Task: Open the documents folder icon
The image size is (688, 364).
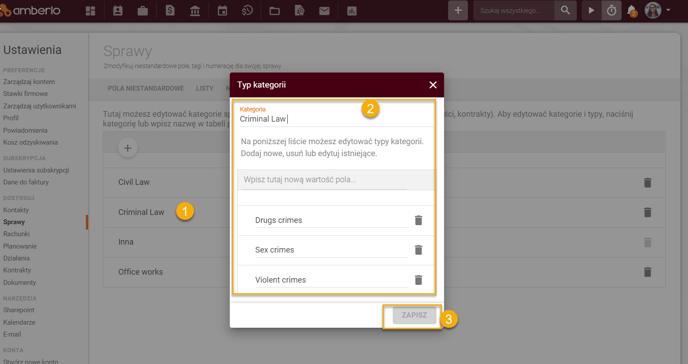Action: 275,11
